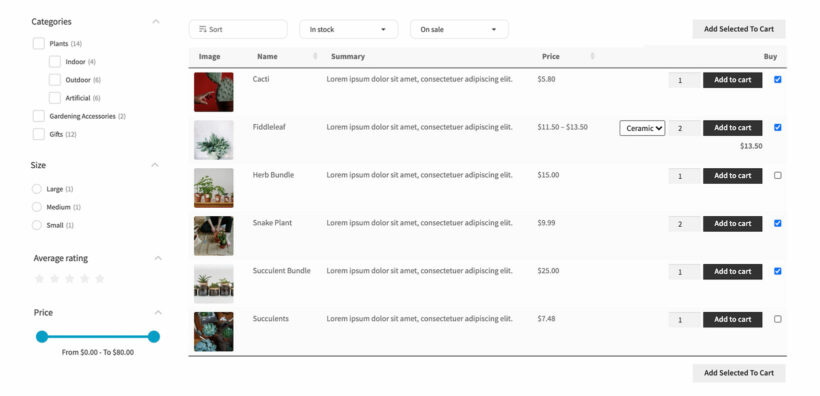Click the top Add Selected To Cart button
The height and width of the screenshot is (396, 820).
pos(739,29)
